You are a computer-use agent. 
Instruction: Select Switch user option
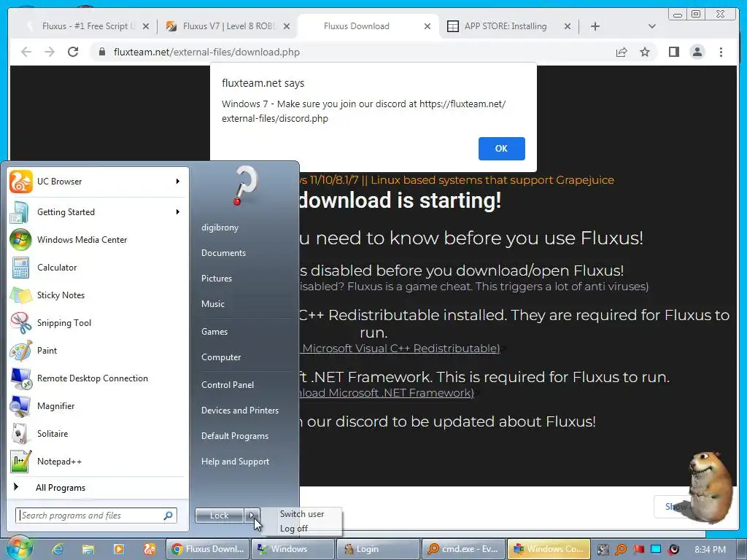click(302, 514)
